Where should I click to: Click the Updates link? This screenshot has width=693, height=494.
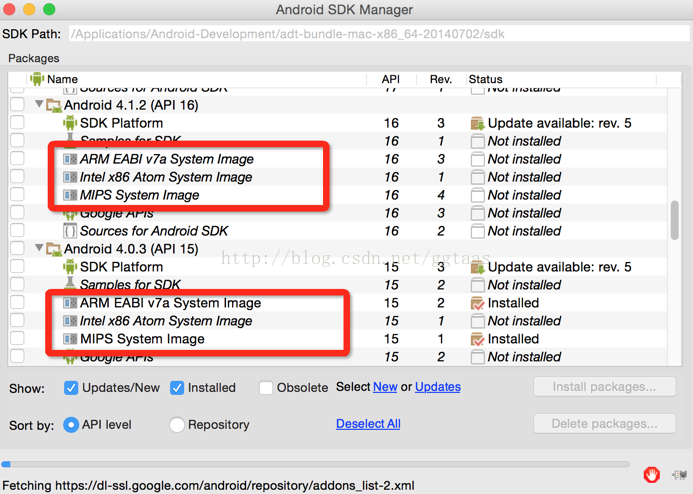coord(438,387)
